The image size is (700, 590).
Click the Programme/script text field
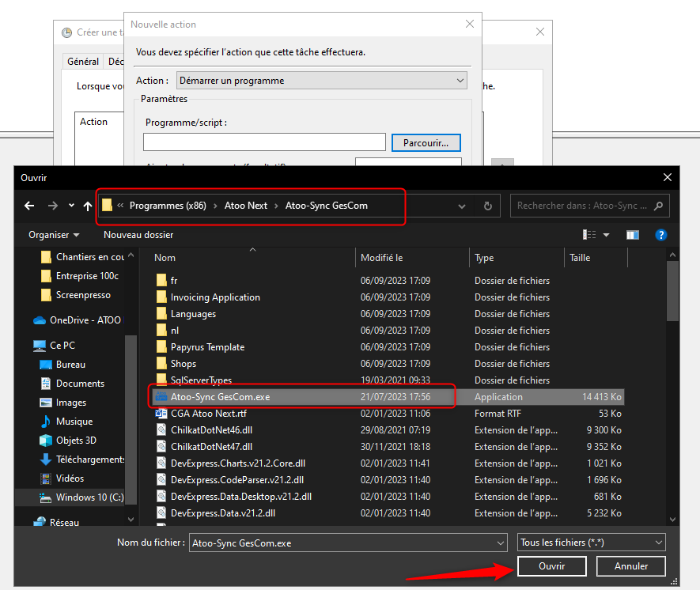pyautogui.click(x=264, y=142)
